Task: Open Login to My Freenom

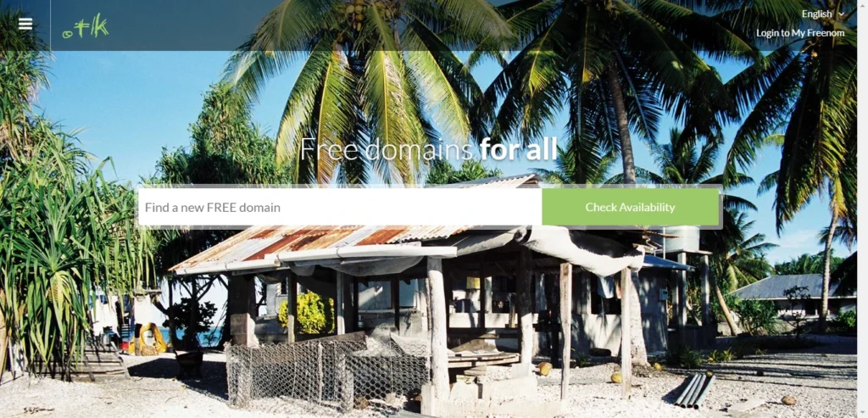Action: (800, 33)
